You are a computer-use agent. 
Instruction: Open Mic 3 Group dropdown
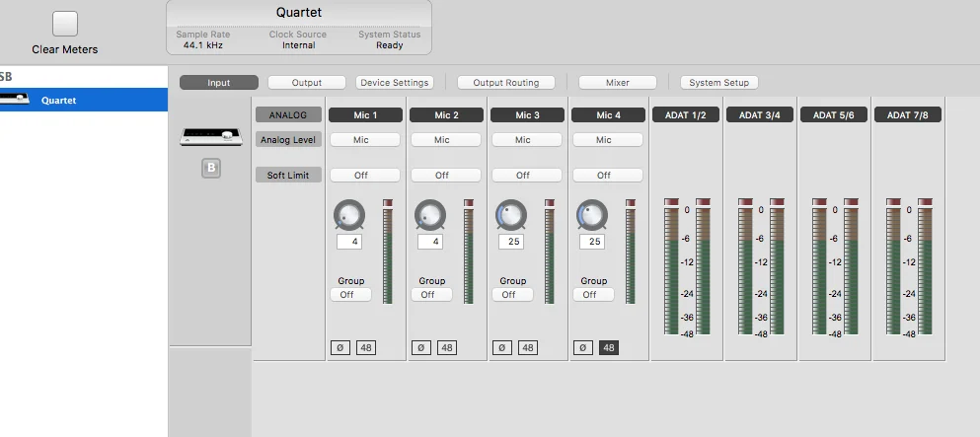(512, 295)
